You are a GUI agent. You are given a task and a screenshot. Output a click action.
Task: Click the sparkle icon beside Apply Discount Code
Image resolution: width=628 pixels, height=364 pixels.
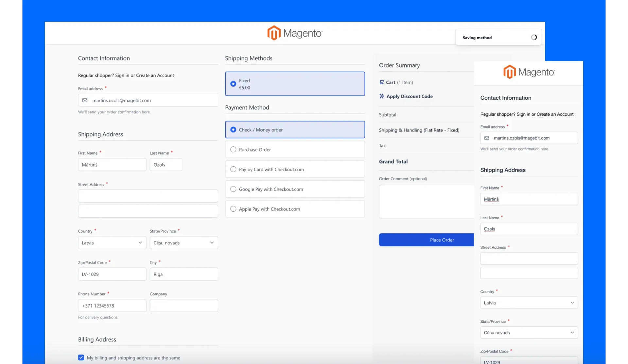click(x=382, y=96)
